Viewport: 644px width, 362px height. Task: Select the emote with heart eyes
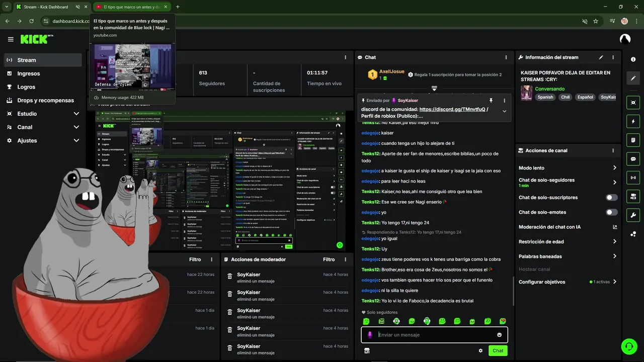[503, 321]
